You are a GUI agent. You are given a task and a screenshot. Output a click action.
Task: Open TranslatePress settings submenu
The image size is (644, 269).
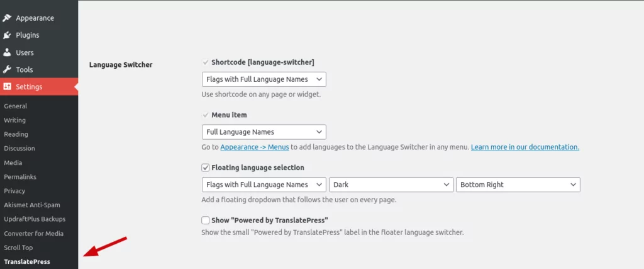click(x=27, y=261)
